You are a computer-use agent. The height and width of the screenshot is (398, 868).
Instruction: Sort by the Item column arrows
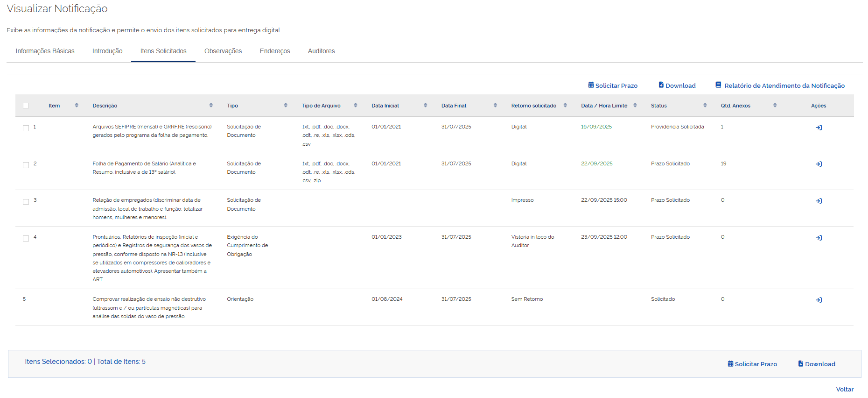(77, 106)
